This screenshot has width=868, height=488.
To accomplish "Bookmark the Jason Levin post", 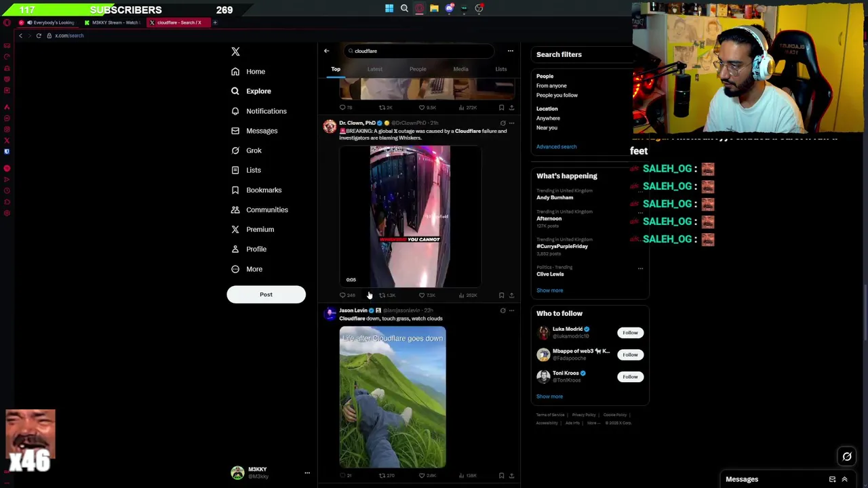I will [501, 476].
